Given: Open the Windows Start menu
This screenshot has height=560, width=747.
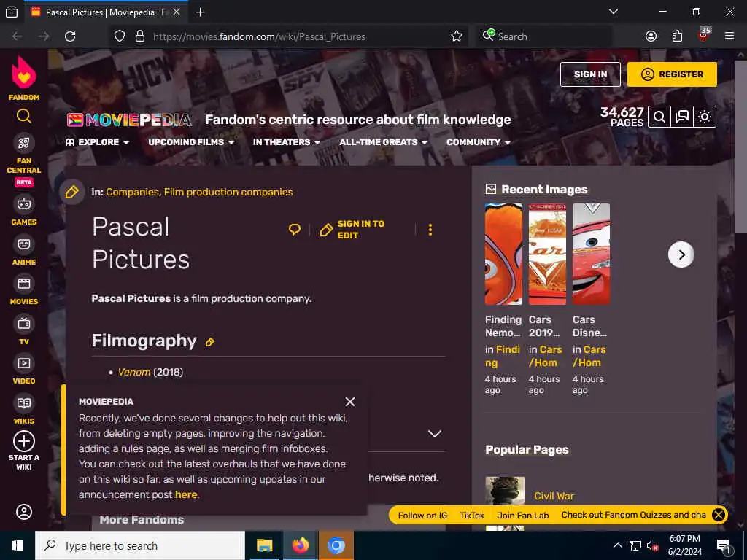Looking at the screenshot, I should [x=18, y=545].
